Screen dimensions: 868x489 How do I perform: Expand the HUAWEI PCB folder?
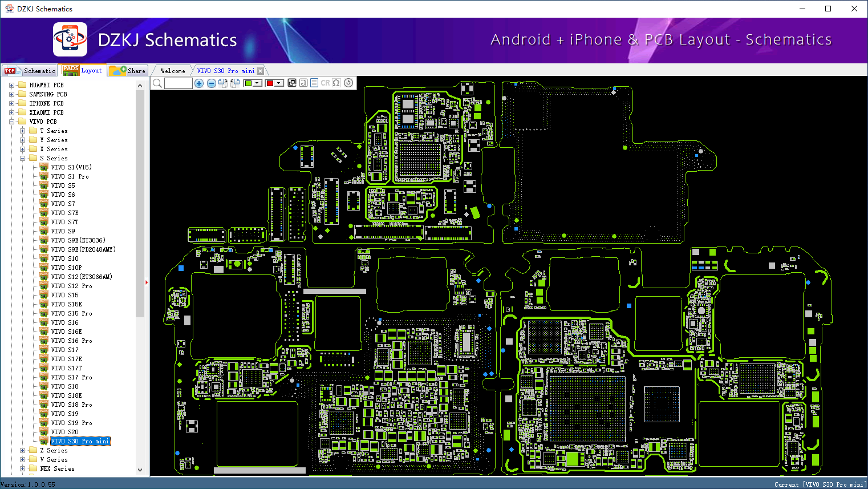11,85
